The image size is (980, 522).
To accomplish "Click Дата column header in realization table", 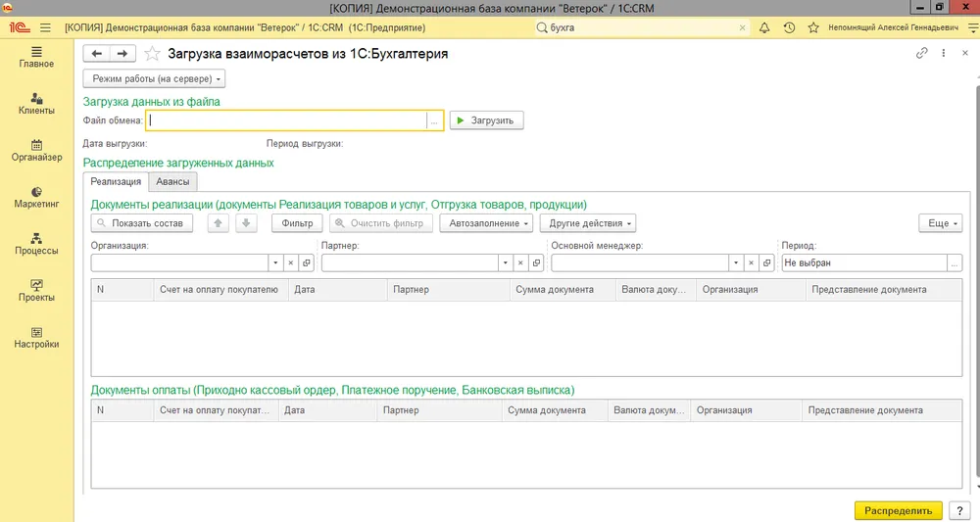I will [x=337, y=290].
